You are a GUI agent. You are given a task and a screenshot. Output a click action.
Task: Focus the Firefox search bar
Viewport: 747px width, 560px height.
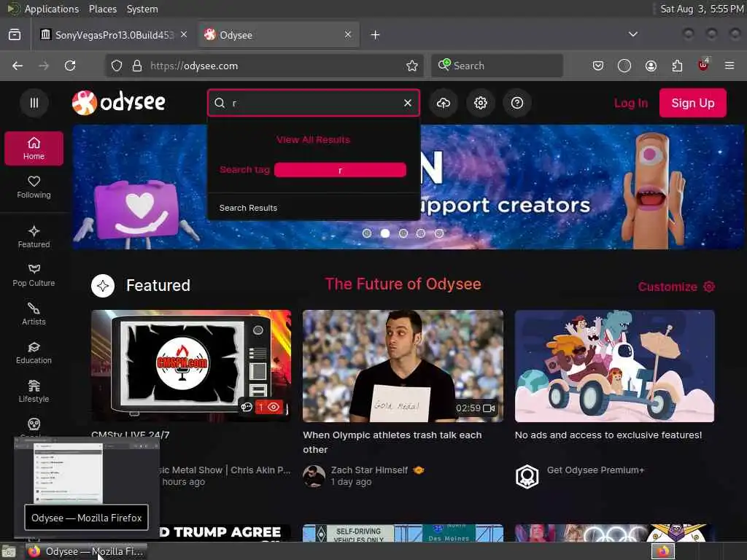(497, 66)
